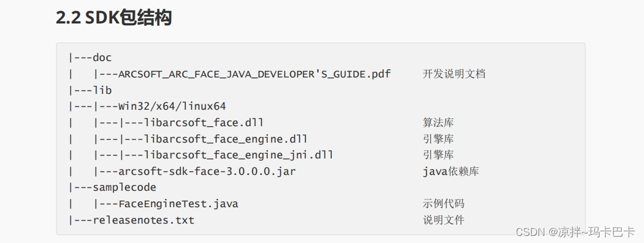Click the file name libarcsoft_face.dll
The width and height of the screenshot is (644, 243).
204,123
